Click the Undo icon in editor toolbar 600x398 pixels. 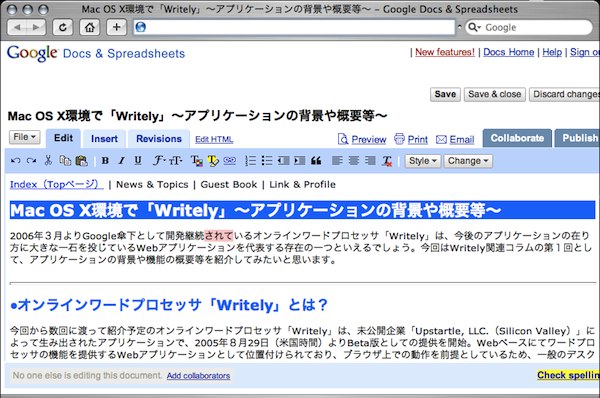(16, 161)
